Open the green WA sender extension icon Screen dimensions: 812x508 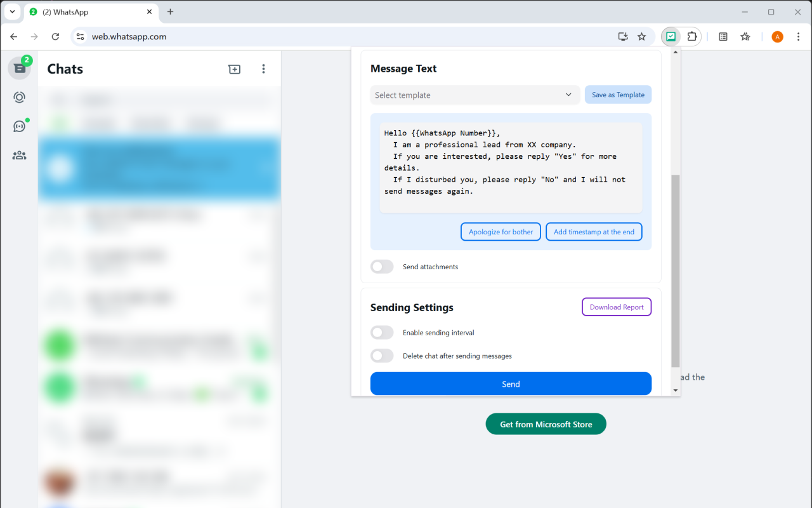(671, 36)
